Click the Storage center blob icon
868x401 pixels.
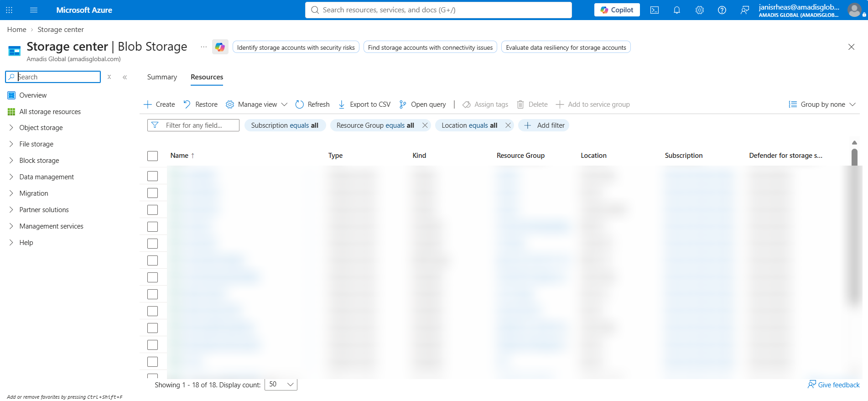pyautogui.click(x=15, y=51)
